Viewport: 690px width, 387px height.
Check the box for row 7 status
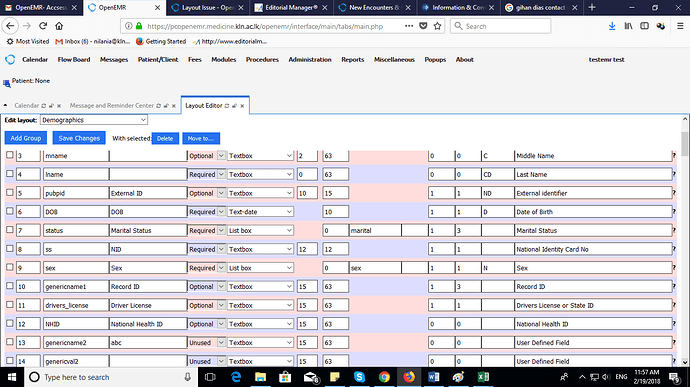10,230
